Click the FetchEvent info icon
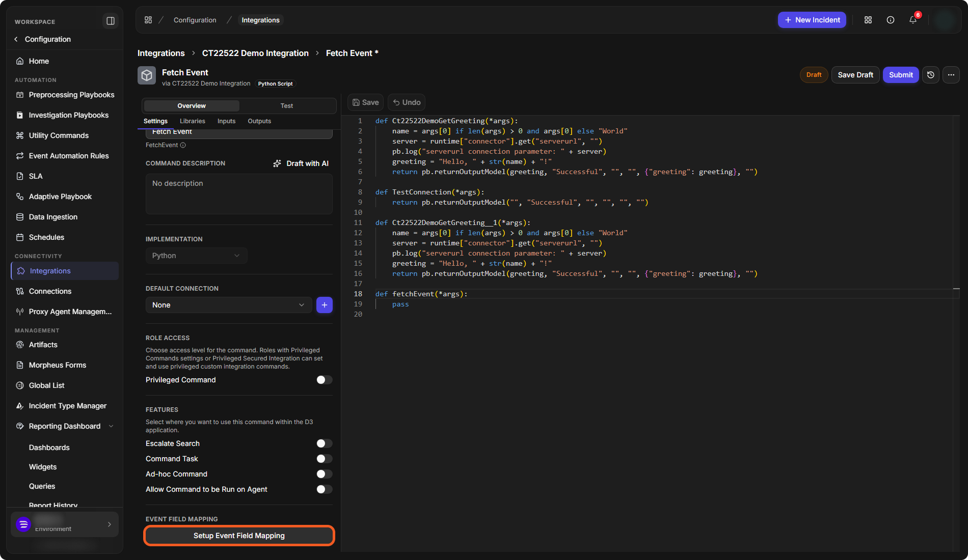This screenshot has width=968, height=560. (x=183, y=145)
